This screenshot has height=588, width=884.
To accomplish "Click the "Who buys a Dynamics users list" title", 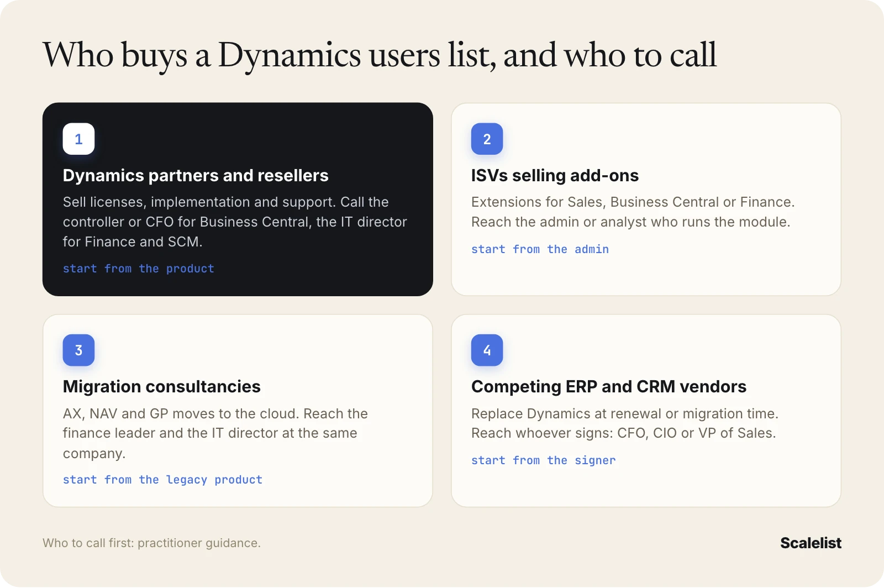I will 380,55.
